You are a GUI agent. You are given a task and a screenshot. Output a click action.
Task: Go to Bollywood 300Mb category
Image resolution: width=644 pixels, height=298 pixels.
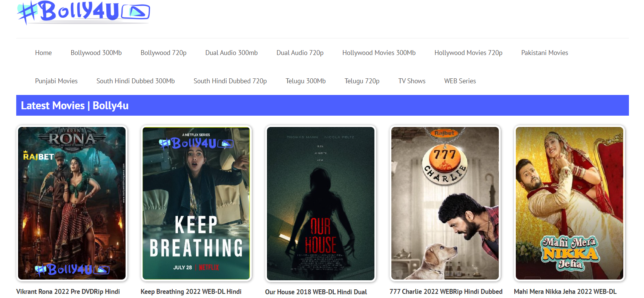point(96,53)
